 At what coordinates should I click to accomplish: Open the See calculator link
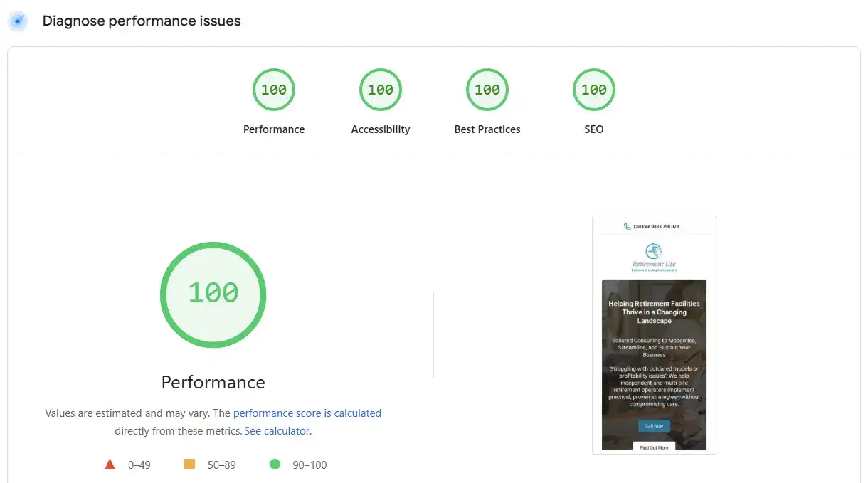(276, 430)
